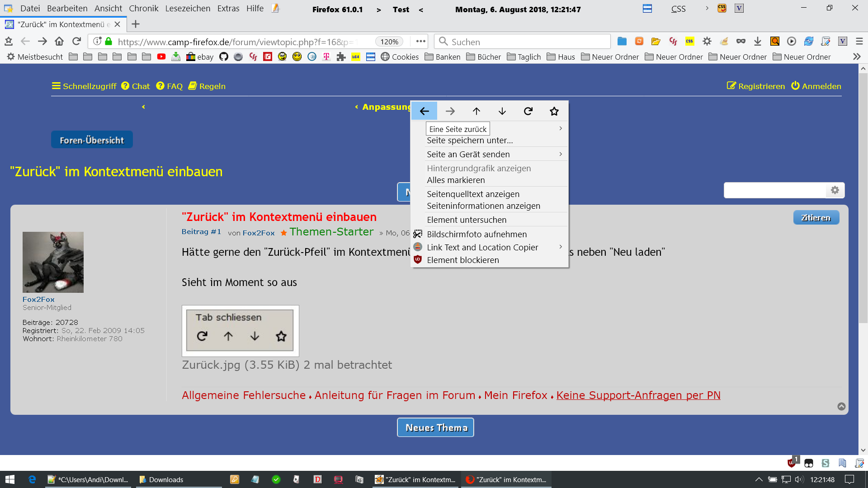This screenshot has height=488, width=868.
Task: Click the forward arrow in context menu
Action: point(450,111)
